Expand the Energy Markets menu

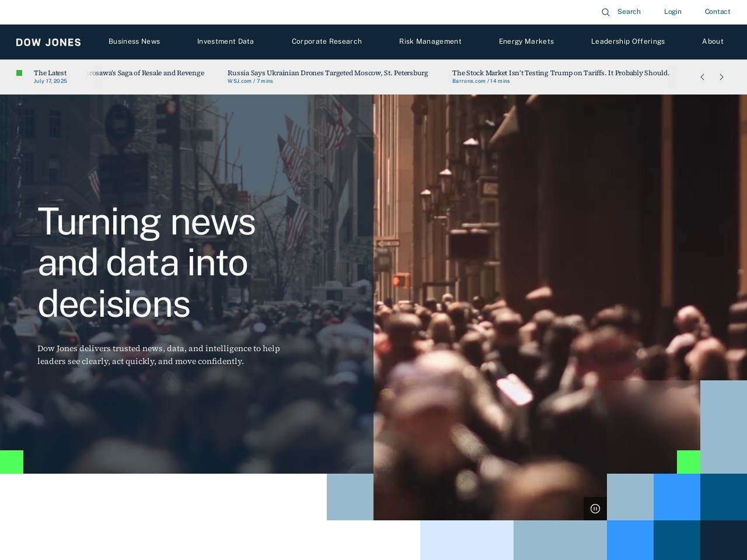(526, 41)
